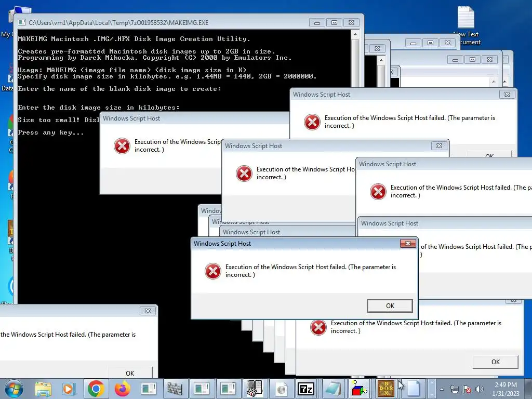Image resolution: width=532 pixels, height=399 pixels.
Task: Click the error icon in the bottom-right dialog
Action: [x=318, y=327]
